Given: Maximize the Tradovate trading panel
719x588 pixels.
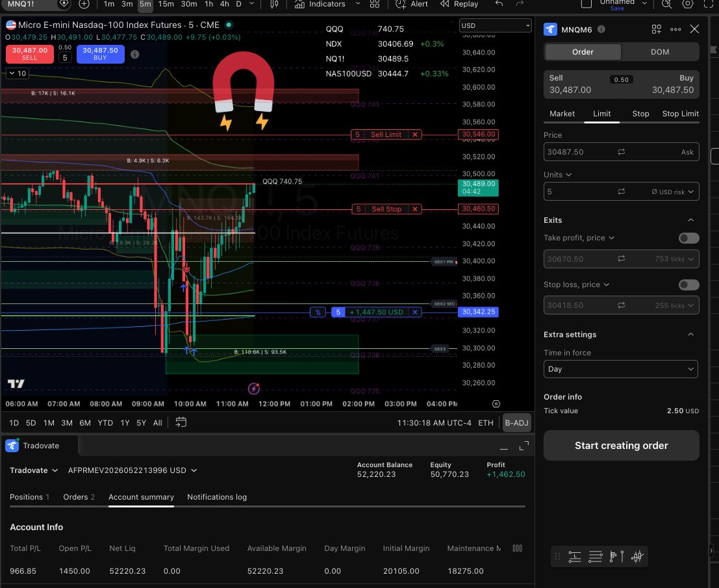Looking at the screenshot, I should [x=523, y=446].
